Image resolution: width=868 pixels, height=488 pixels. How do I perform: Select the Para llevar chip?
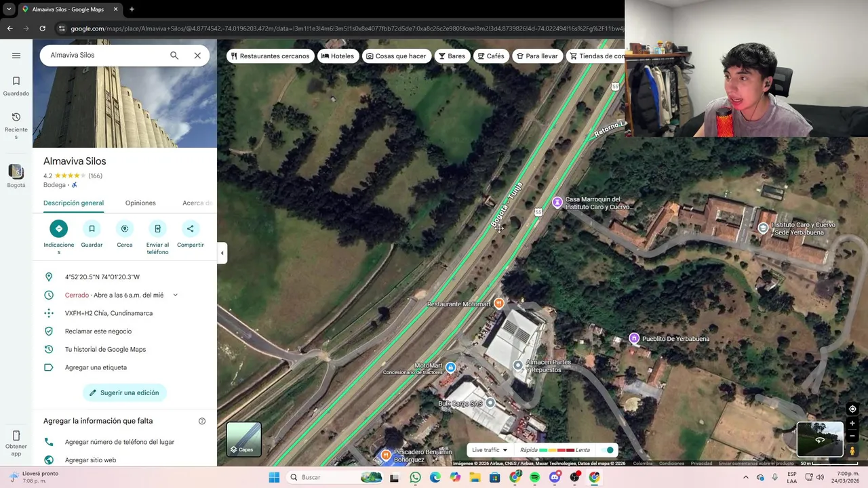[537, 56]
